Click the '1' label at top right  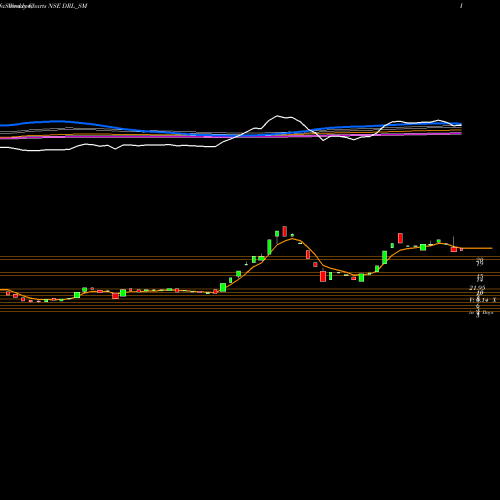click(x=461, y=6)
